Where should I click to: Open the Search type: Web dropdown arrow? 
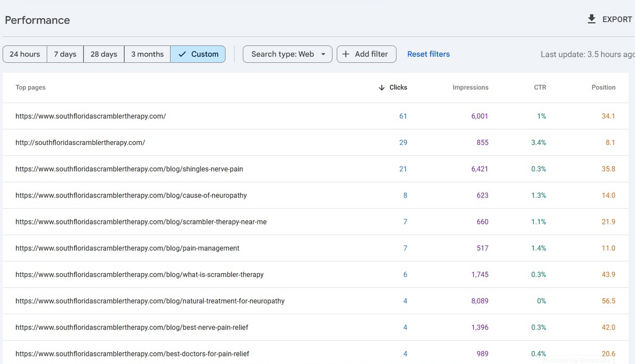click(323, 54)
